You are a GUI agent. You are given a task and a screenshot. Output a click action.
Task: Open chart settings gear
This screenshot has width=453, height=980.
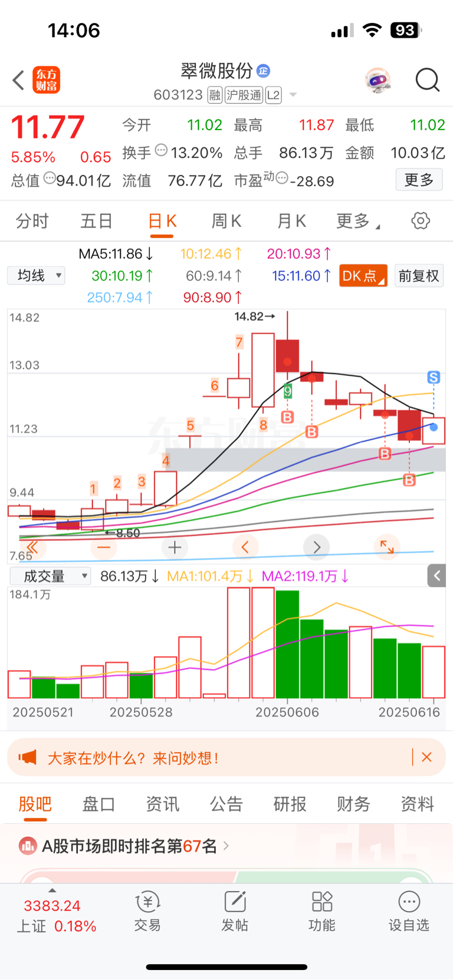[421, 221]
